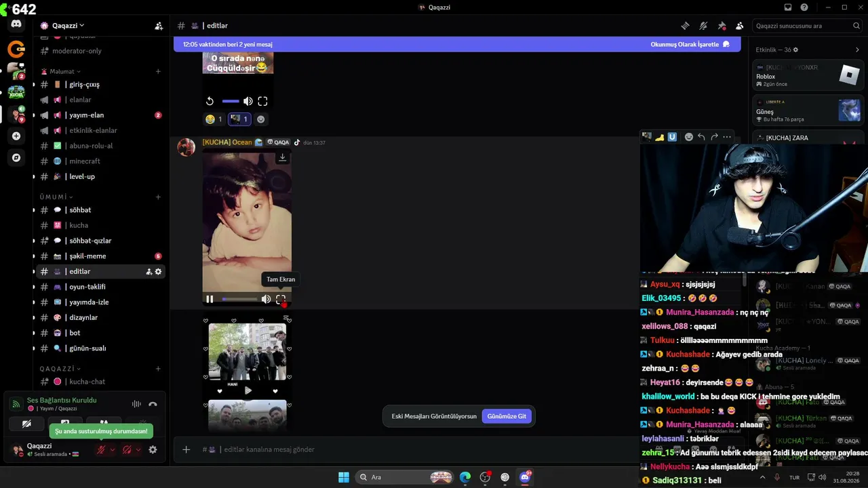The height and width of the screenshot is (488, 868).
Task: Toggle headphone deafen in user panel
Action: (x=127, y=449)
